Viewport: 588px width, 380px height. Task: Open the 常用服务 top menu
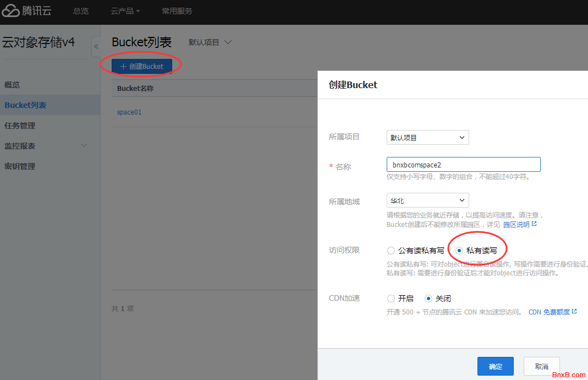pyautogui.click(x=177, y=11)
